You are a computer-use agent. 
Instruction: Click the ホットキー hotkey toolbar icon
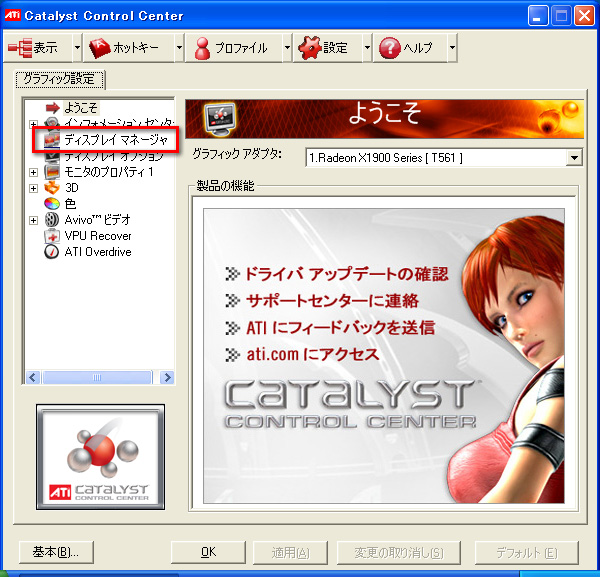click(x=100, y=48)
